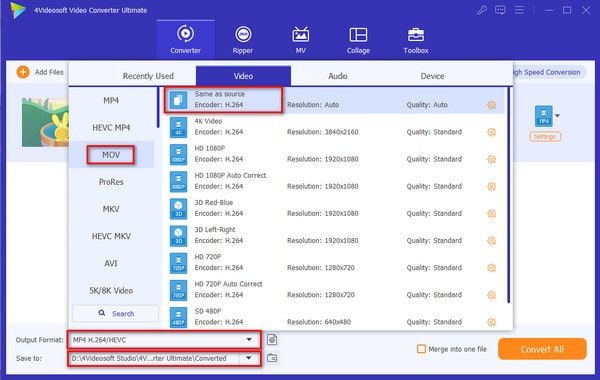
Task: Click the Add Files plus icon
Action: click(23, 72)
